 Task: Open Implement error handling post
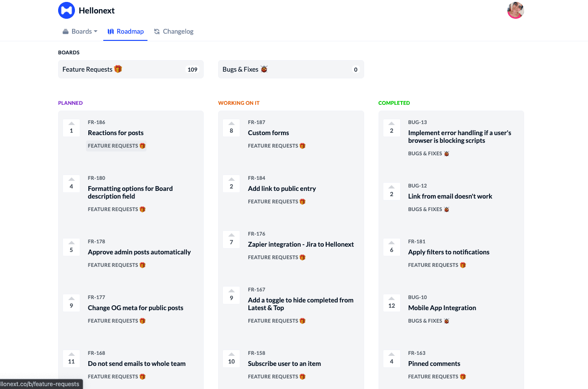point(460,137)
